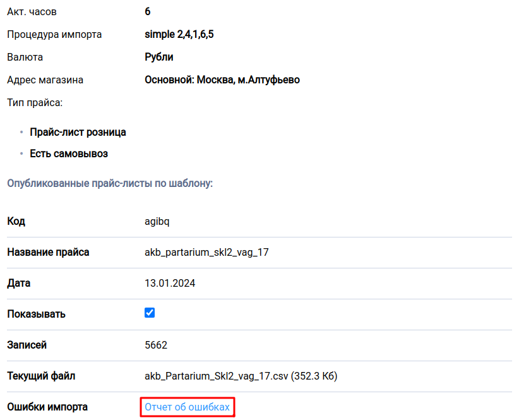Image resolution: width=519 pixels, height=420 pixels.
Task: Click the Валюта value Рубли
Action: tap(159, 57)
